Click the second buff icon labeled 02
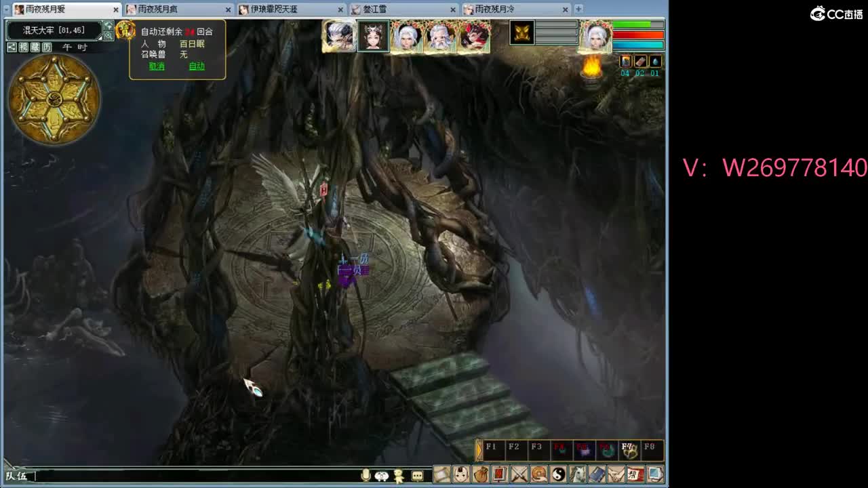 point(640,62)
